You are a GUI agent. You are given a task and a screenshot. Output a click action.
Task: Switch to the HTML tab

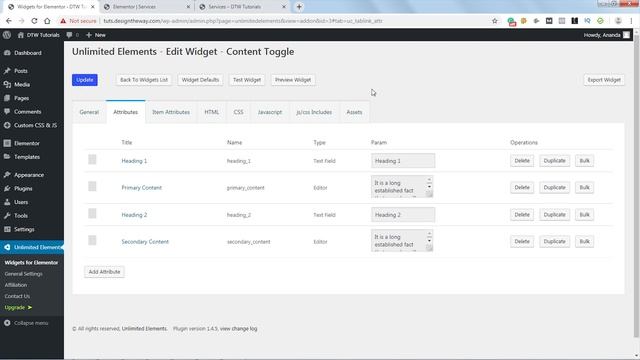click(211, 112)
